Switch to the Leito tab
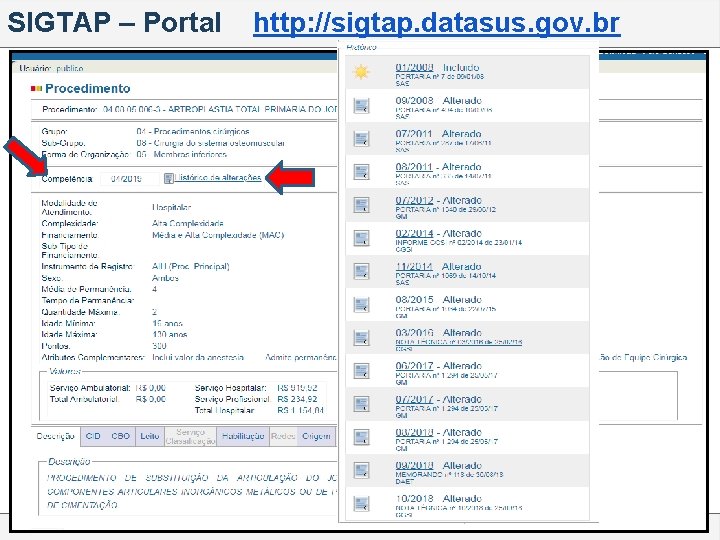Viewport: 720px width, 540px height. [150, 436]
